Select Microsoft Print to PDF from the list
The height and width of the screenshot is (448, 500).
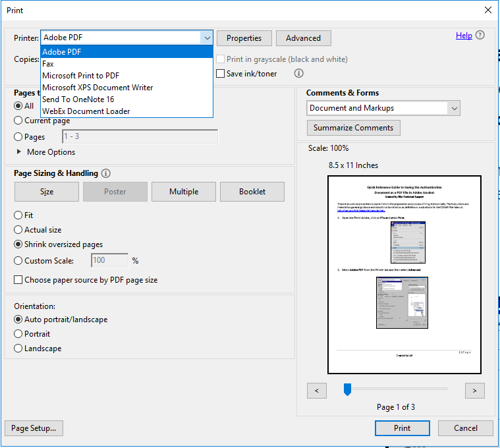(80, 76)
